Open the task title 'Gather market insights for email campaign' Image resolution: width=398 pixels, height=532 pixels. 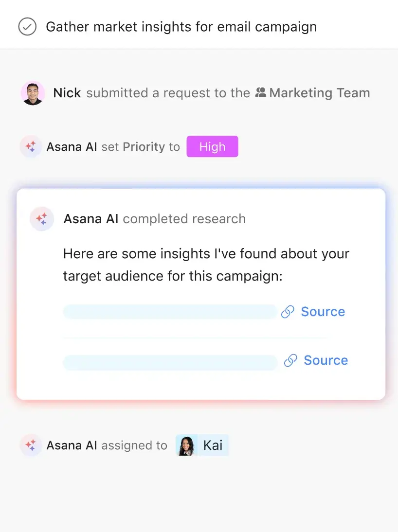pyautogui.click(x=181, y=27)
